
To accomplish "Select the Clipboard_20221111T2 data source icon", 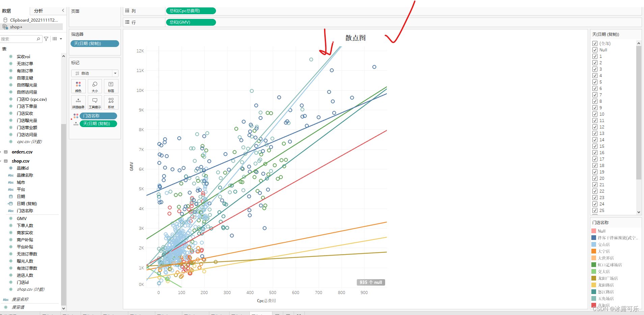I will (x=5, y=20).
